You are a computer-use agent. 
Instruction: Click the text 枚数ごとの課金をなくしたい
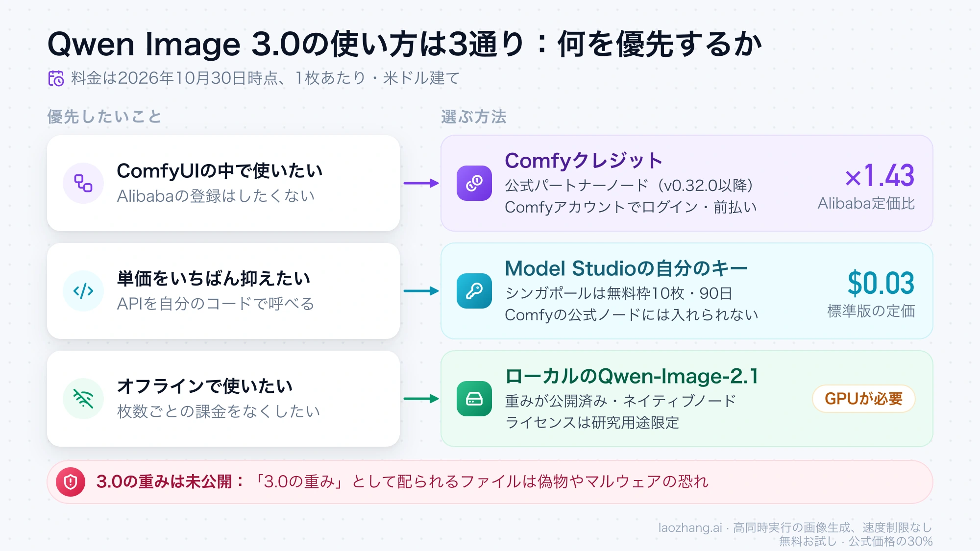(x=219, y=411)
